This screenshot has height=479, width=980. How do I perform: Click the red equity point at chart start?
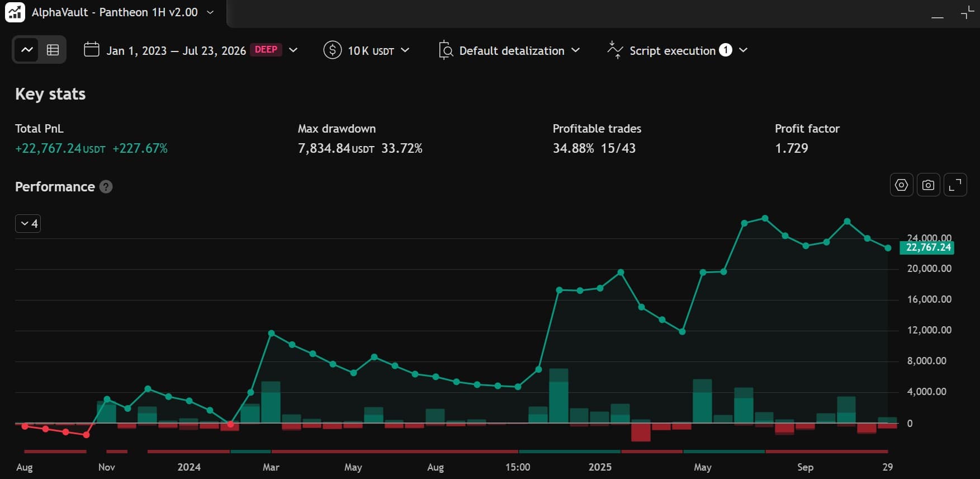(25, 426)
